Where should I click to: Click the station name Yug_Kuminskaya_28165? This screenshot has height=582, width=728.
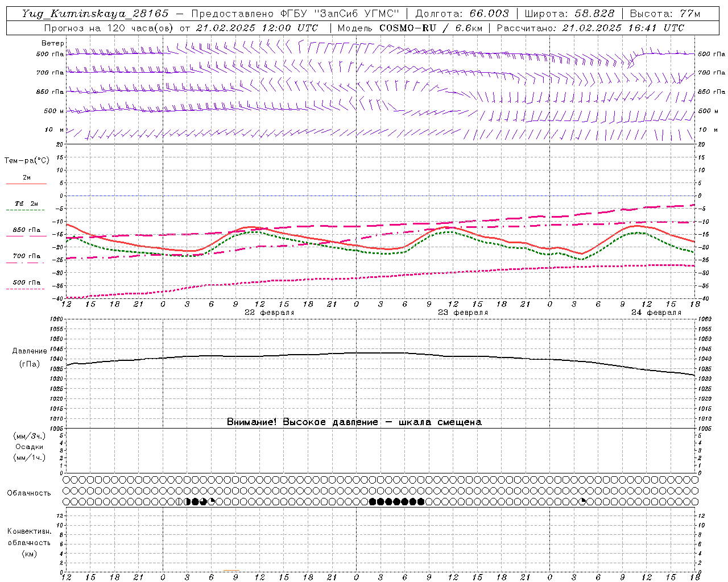[95, 14]
